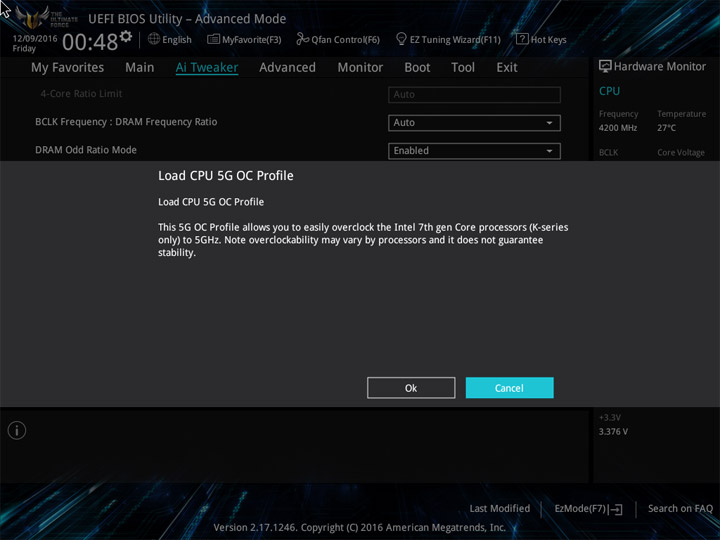Click the 27°C temperature value

(x=666, y=128)
